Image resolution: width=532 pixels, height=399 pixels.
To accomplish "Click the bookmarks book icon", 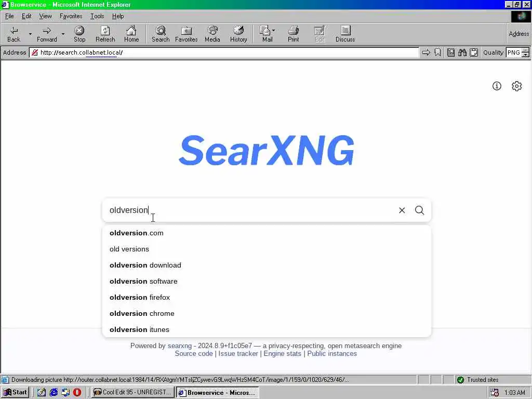I will (x=451, y=52).
